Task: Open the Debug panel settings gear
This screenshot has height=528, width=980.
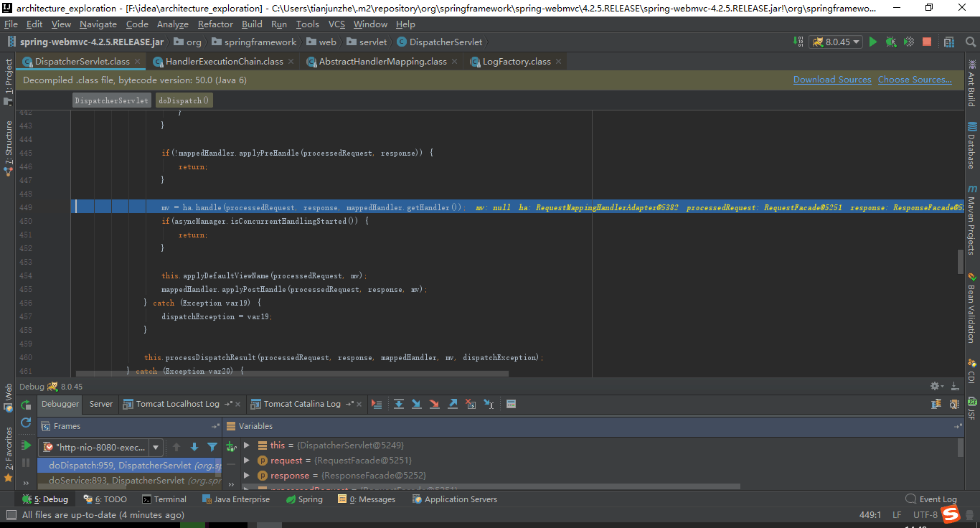Action: click(x=933, y=386)
